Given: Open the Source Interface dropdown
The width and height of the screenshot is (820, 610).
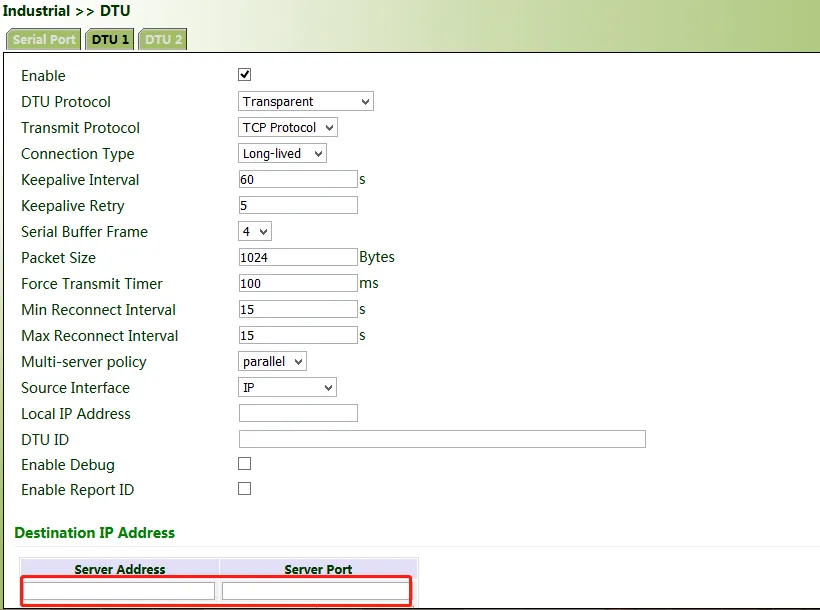Looking at the screenshot, I should (x=287, y=388).
